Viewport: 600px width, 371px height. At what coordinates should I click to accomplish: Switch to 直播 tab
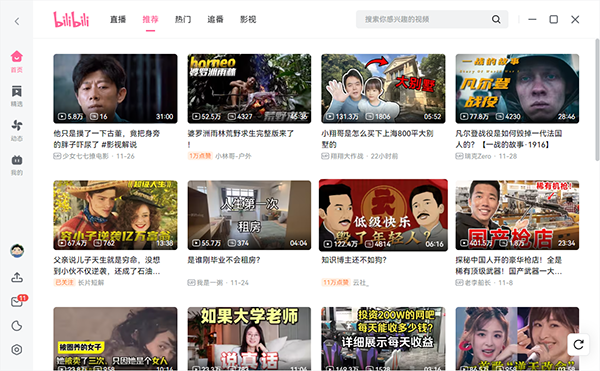[x=118, y=20]
